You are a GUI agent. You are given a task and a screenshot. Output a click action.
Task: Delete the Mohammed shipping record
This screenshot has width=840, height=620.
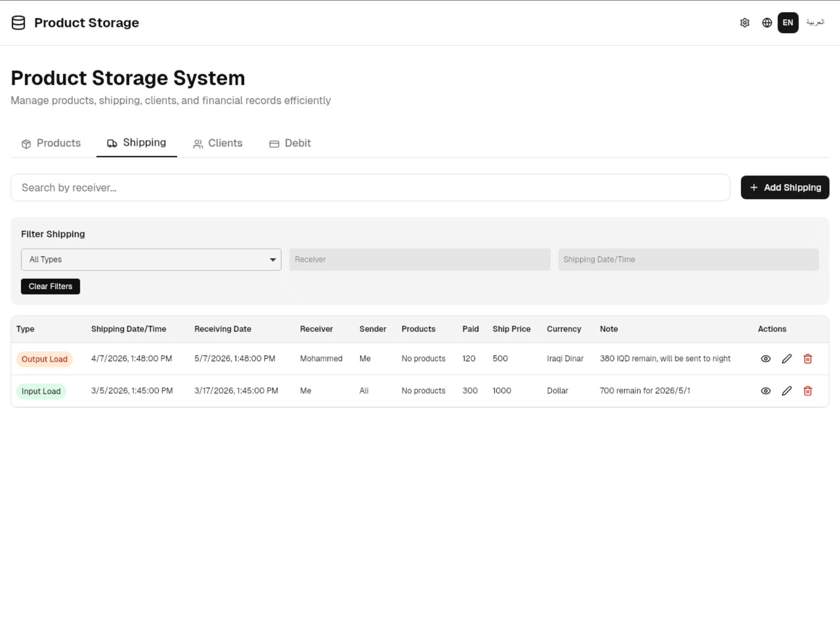click(807, 359)
